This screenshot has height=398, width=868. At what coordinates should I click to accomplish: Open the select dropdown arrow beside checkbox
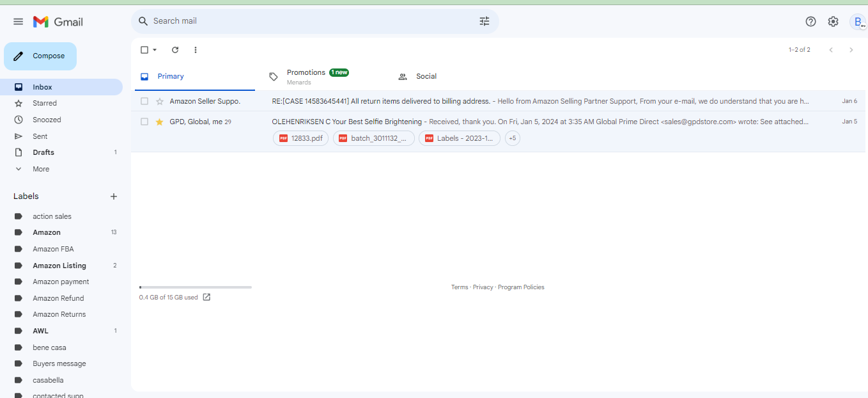(155, 50)
